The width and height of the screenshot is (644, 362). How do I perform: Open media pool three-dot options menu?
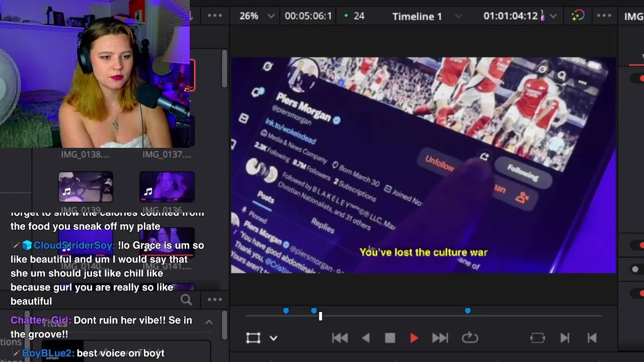coord(215,300)
